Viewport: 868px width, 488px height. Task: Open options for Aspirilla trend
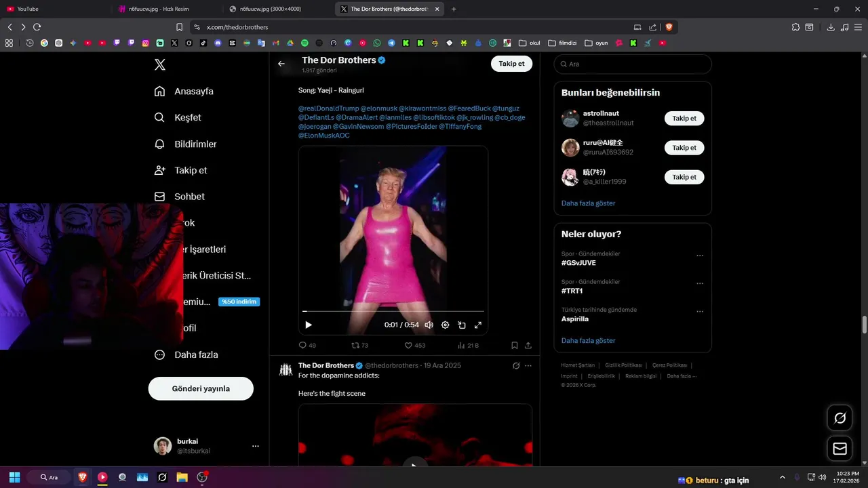700,312
